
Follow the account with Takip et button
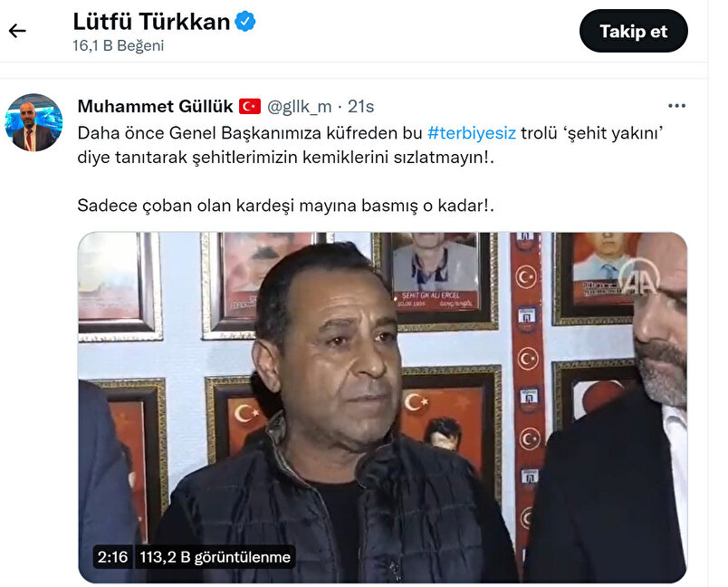pos(633,31)
